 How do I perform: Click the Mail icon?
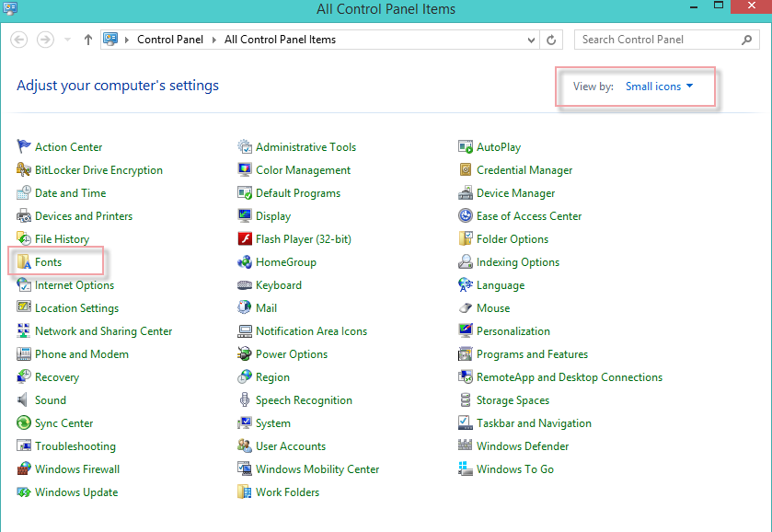point(245,307)
